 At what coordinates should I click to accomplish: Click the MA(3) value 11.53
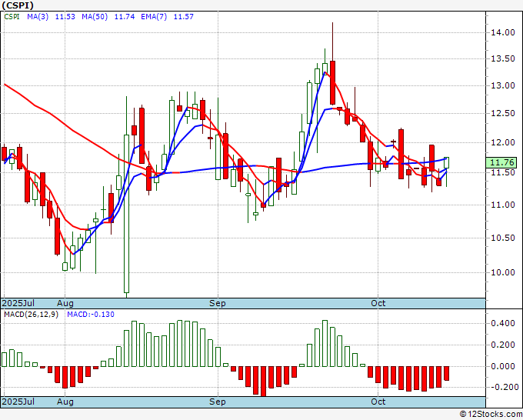65,17
